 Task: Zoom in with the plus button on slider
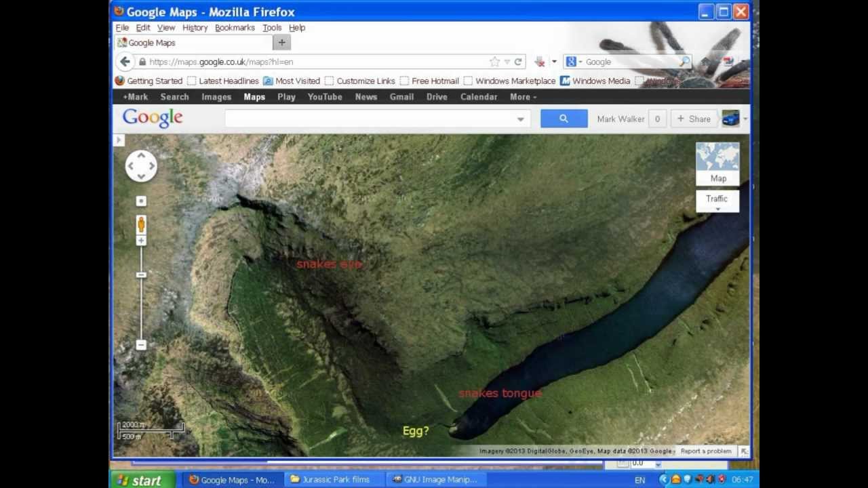141,241
